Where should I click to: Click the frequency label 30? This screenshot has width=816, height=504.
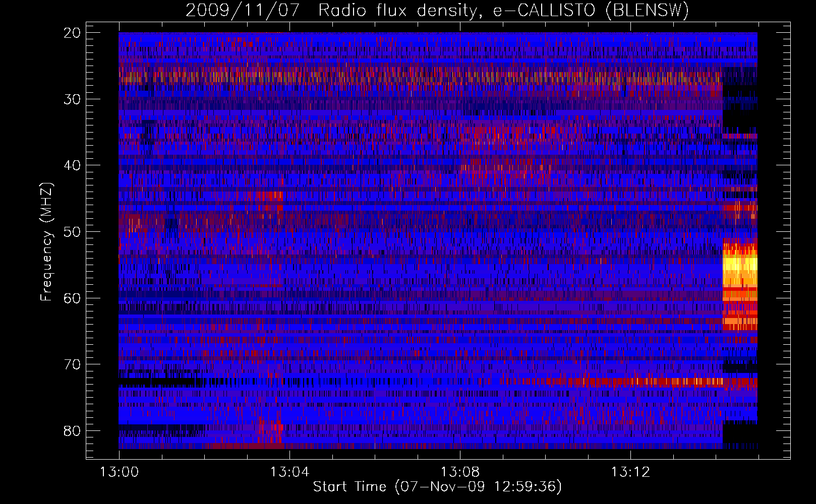[x=72, y=99]
